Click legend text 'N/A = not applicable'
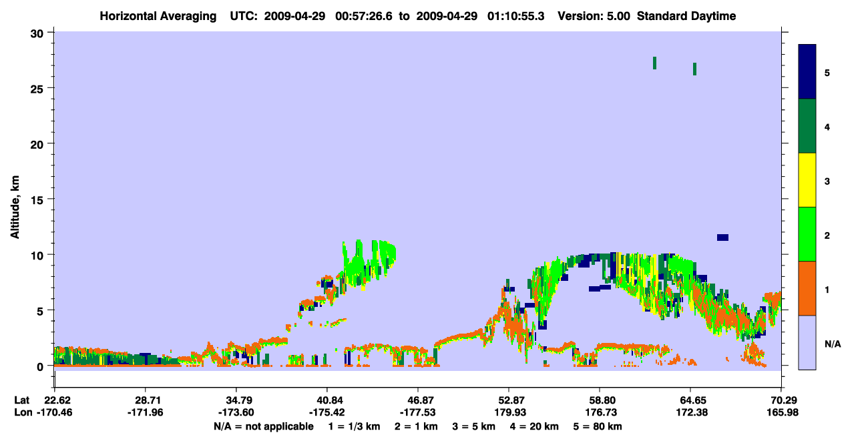The height and width of the screenshot is (445, 868). tap(263, 426)
